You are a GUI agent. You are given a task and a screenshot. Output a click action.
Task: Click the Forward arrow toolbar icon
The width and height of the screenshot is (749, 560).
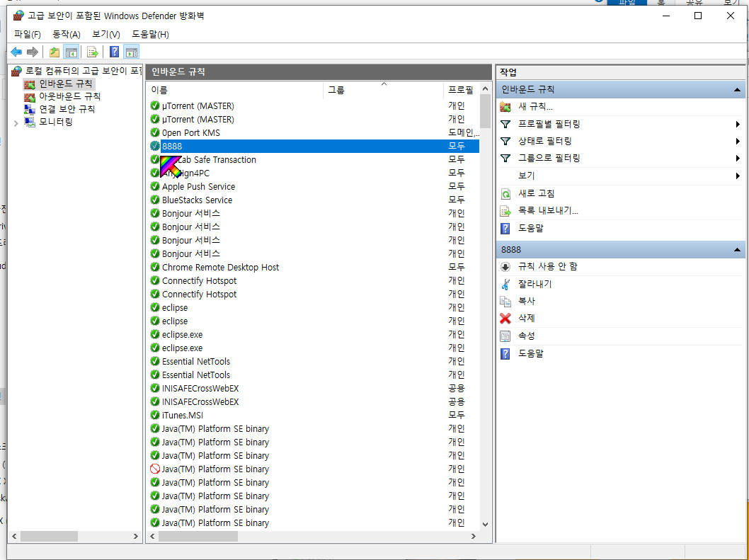click(x=32, y=52)
